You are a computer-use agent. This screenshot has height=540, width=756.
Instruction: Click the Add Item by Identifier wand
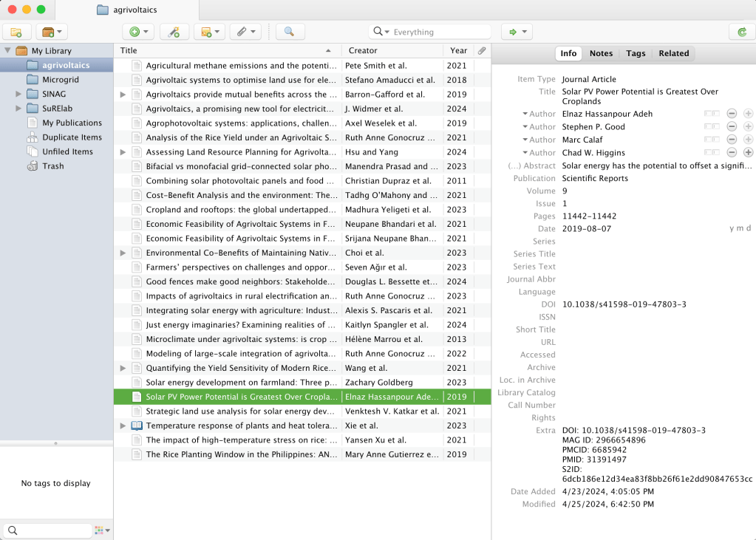(174, 32)
